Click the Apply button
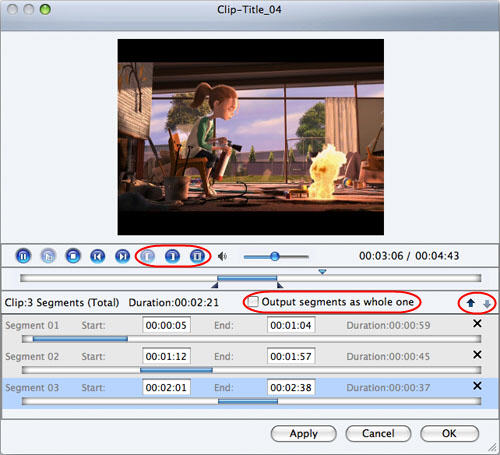Screen dimensions: 500x455 (x=303, y=433)
